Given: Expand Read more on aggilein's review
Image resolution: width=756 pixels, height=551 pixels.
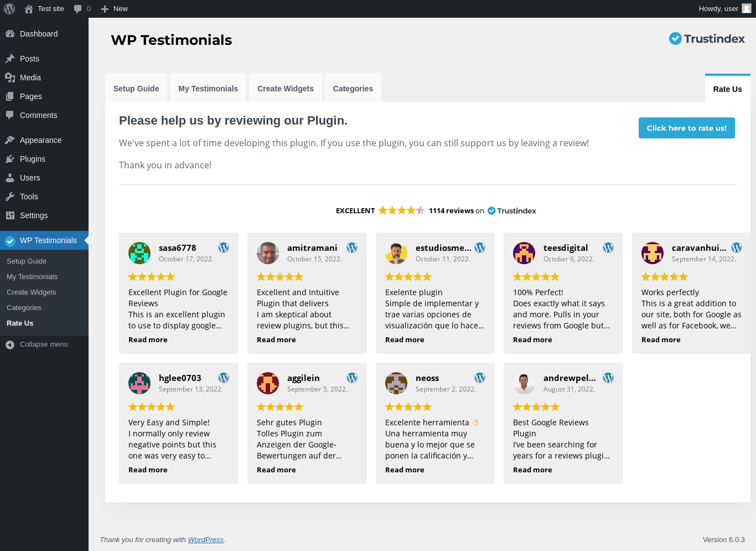Looking at the screenshot, I should (276, 470).
